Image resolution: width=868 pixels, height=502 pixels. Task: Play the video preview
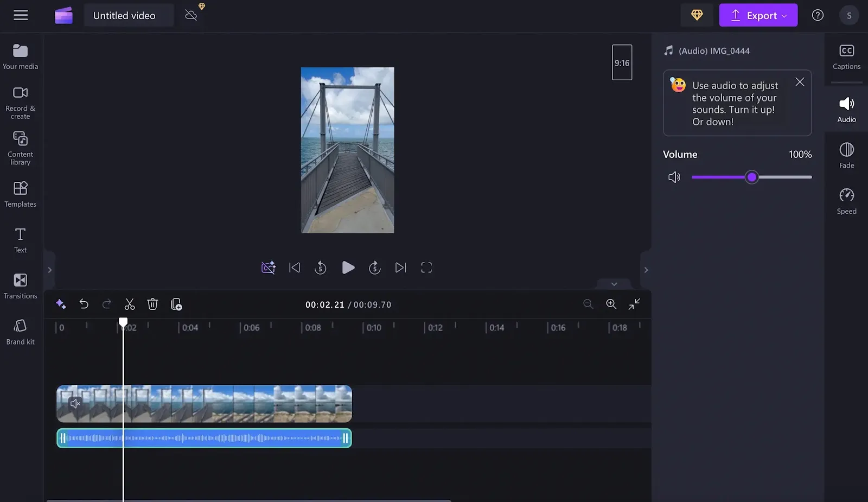coord(348,268)
